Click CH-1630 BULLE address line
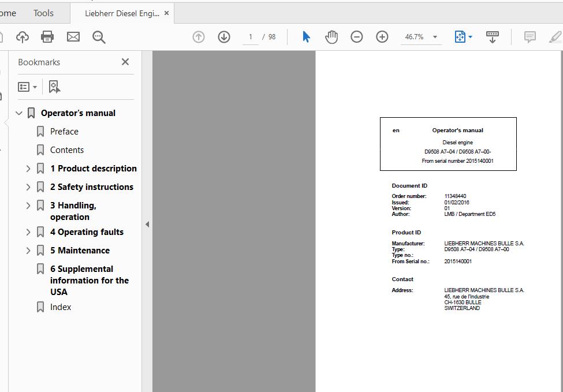 (x=463, y=303)
